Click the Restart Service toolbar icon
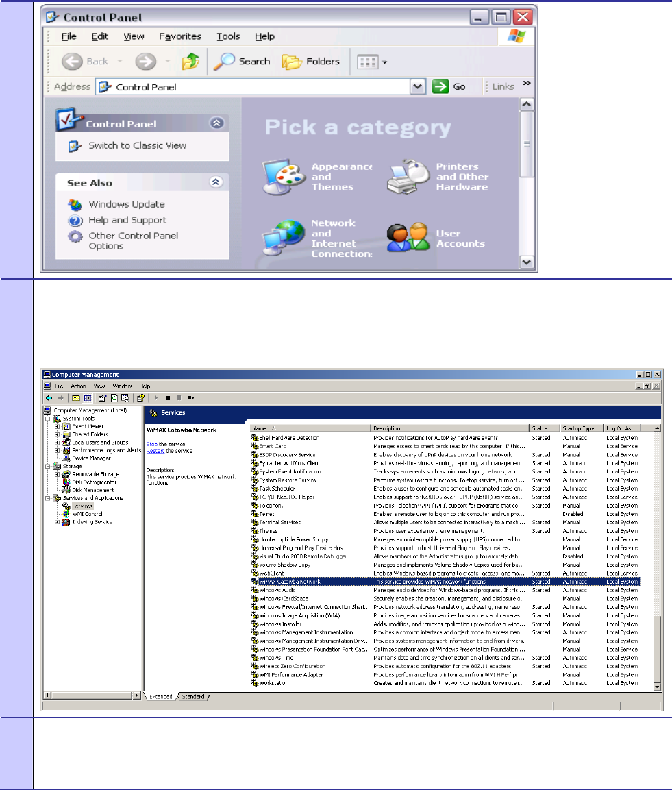Image resolution: width=672 pixels, height=790 pixels. pyautogui.click(x=190, y=398)
